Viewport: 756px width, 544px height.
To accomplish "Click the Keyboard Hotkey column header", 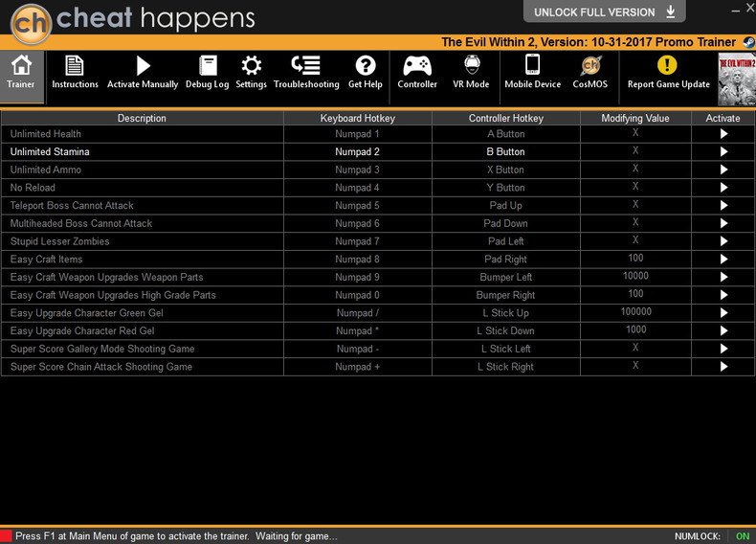I will coord(357,118).
